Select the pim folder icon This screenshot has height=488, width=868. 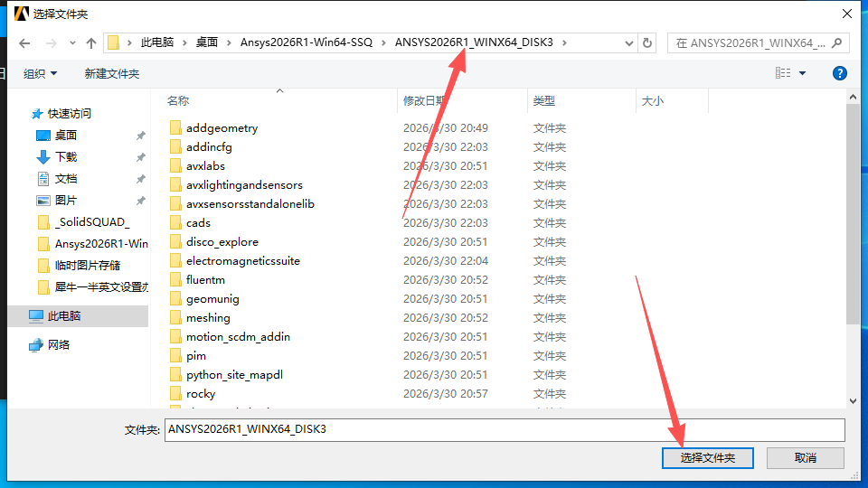[175, 355]
